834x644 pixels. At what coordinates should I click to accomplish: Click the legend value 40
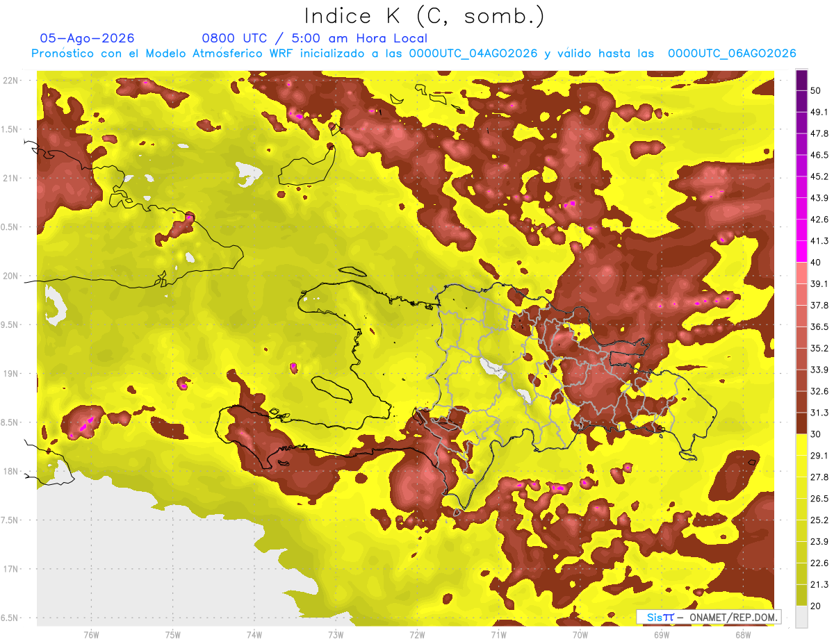pos(817,262)
